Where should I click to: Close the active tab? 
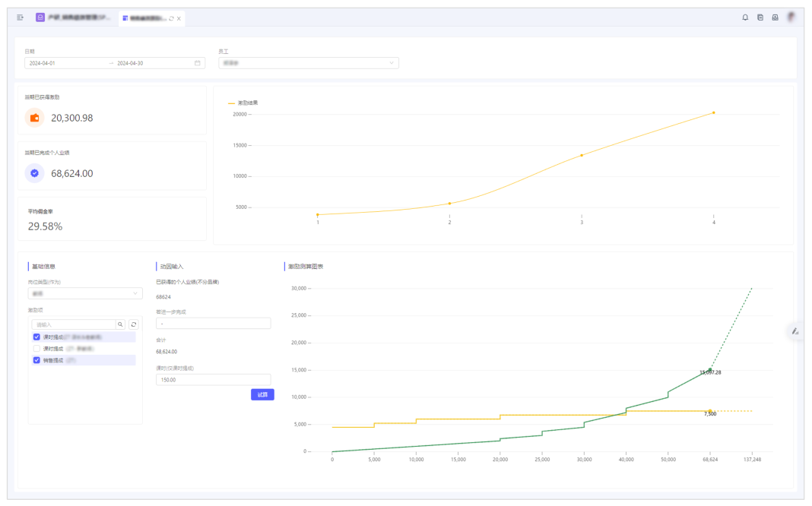(x=179, y=18)
